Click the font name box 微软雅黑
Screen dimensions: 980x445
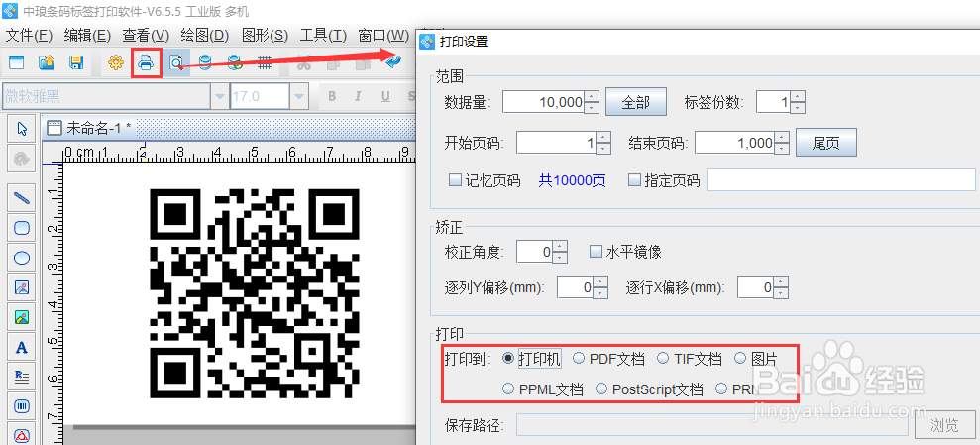pos(106,97)
